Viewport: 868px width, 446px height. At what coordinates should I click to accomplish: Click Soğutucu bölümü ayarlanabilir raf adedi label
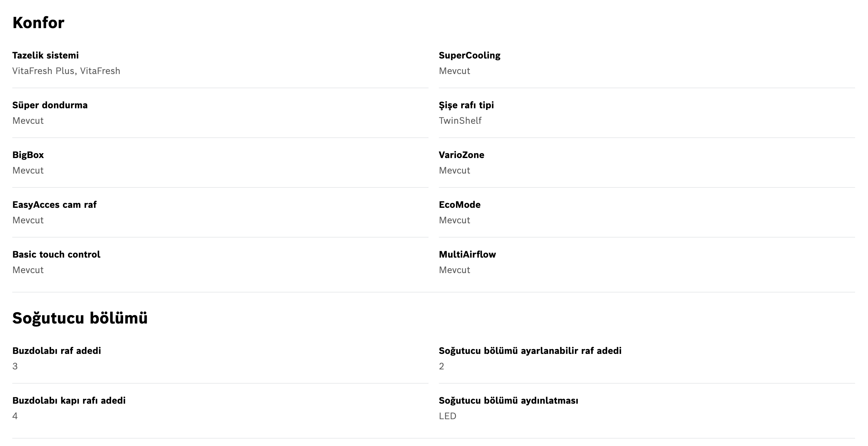point(530,351)
